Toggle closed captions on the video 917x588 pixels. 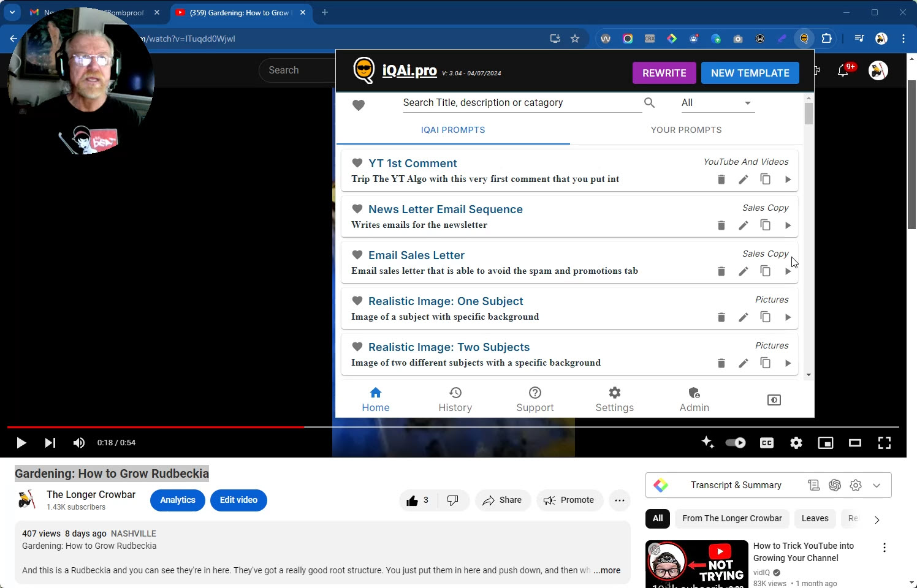pos(767,443)
